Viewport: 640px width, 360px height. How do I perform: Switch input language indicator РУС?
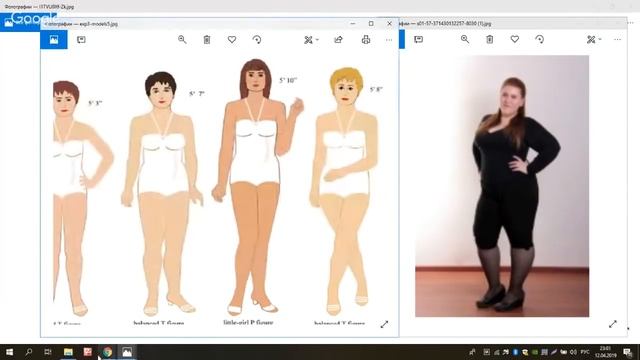click(x=585, y=352)
